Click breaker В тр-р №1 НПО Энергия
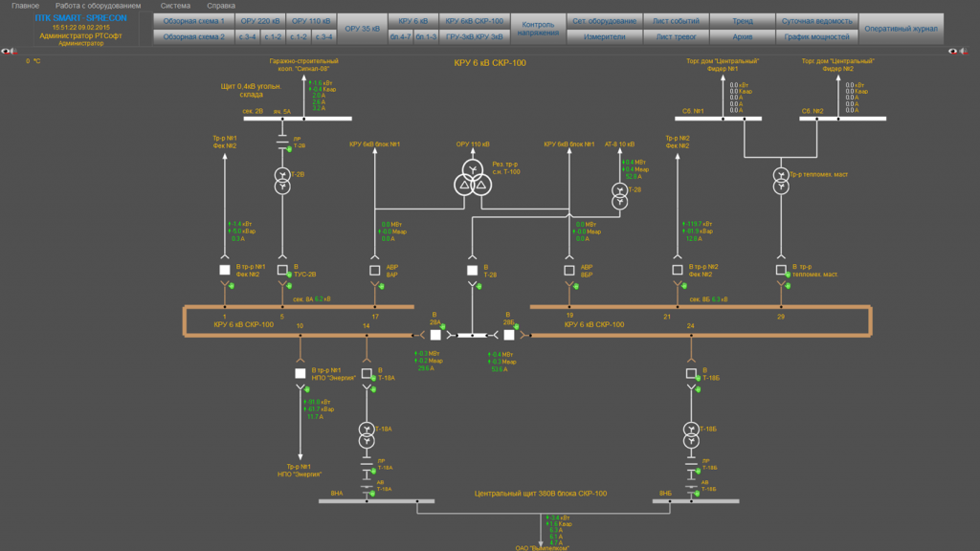 coord(300,374)
